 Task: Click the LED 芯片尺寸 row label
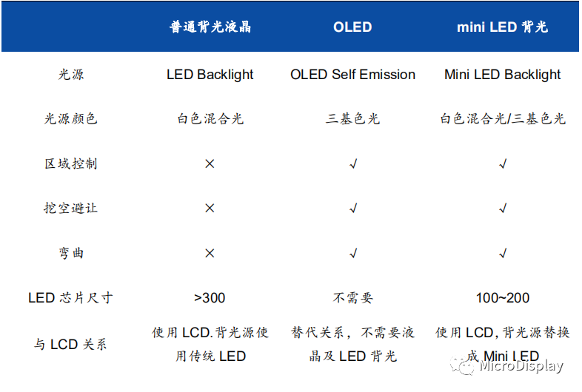[70, 298]
